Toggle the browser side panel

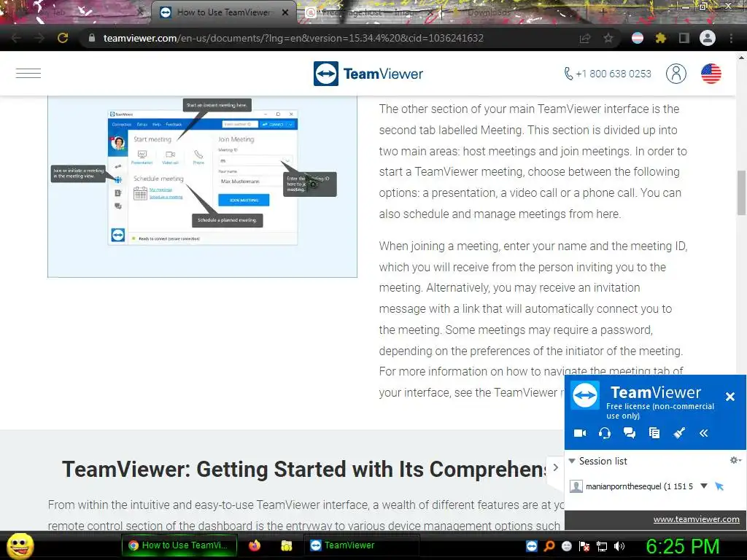pos(684,38)
